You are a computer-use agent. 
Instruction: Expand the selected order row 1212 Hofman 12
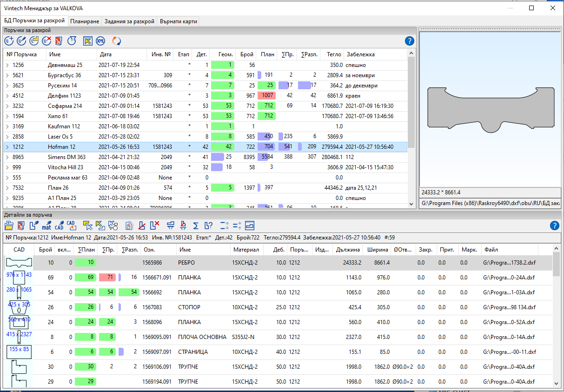pos(7,147)
